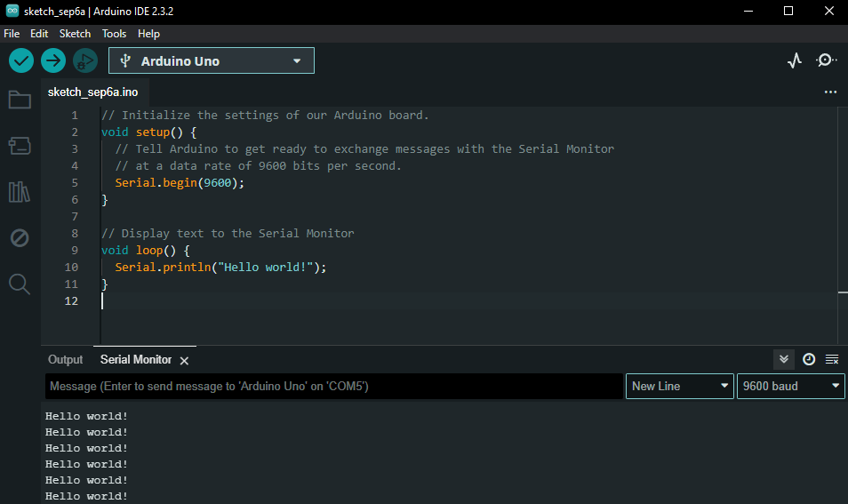This screenshot has width=848, height=504.
Task: Close the Serial Monitor tab
Action: (184, 361)
